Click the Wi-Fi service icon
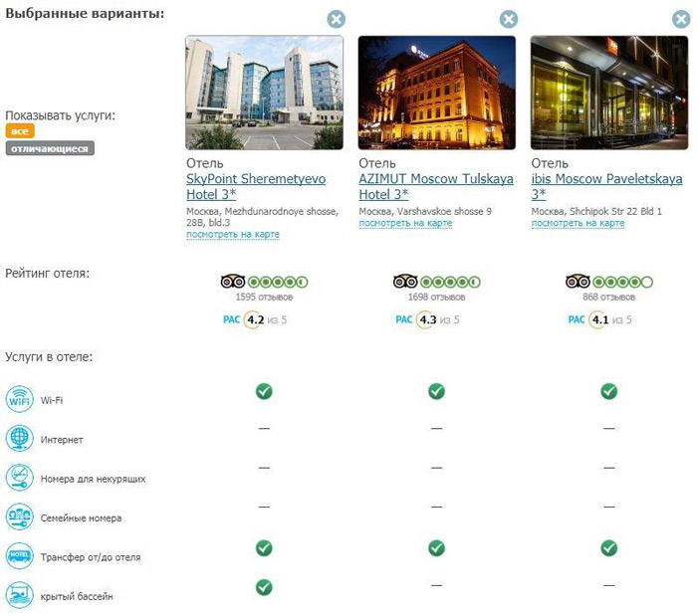Image resolution: width=697 pixels, height=616 pixels. [20, 399]
